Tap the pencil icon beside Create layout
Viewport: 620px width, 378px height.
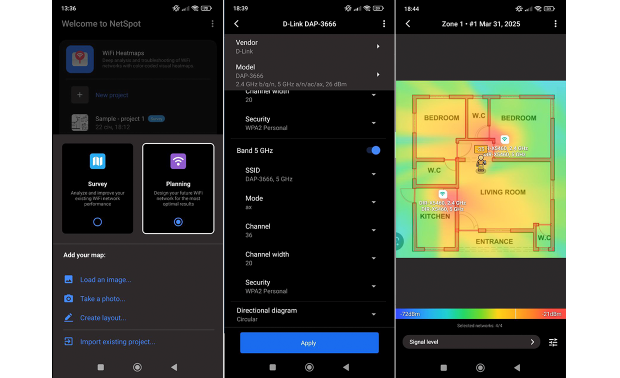coord(68,317)
